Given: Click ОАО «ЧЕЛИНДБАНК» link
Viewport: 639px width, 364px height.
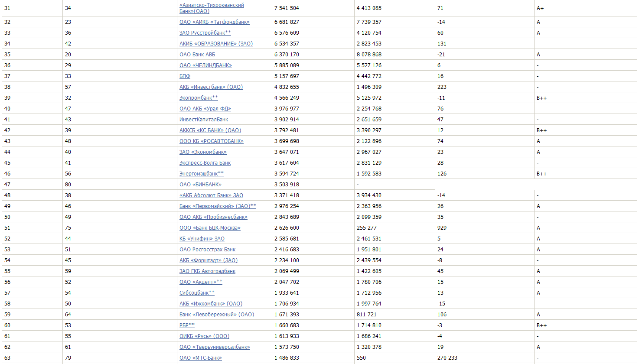Looking at the screenshot, I should point(205,65).
